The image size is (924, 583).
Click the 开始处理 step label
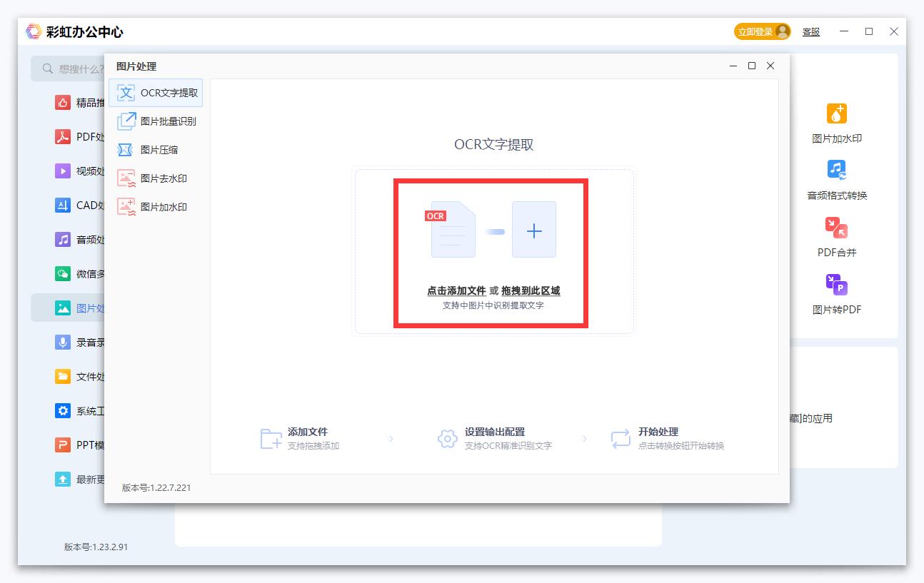658,432
